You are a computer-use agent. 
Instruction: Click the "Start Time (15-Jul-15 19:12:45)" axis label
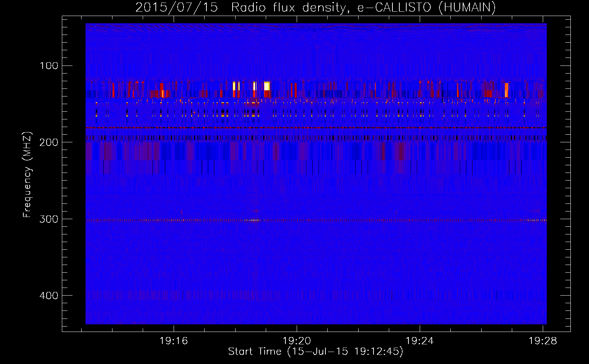pos(316,352)
